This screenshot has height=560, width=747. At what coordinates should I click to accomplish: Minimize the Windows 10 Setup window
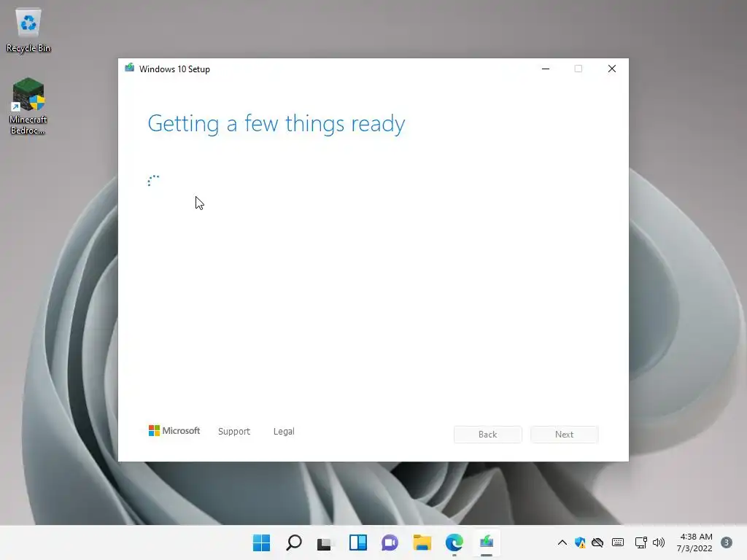(546, 69)
